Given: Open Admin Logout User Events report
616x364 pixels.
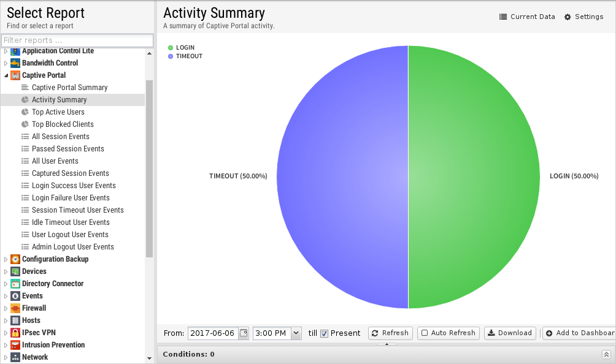Looking at the screenshot, I should pyautogui.click(x=72, y=247).
